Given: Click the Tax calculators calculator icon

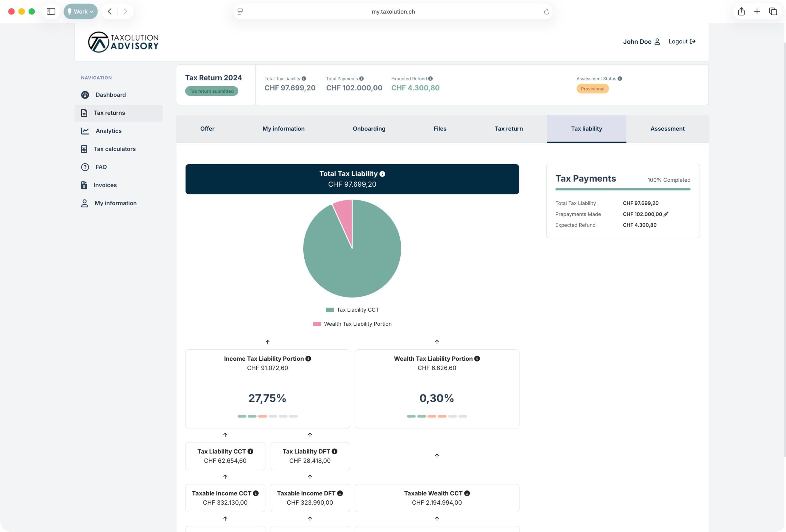Looking at the screenshot, I should (x=84, y=149).
